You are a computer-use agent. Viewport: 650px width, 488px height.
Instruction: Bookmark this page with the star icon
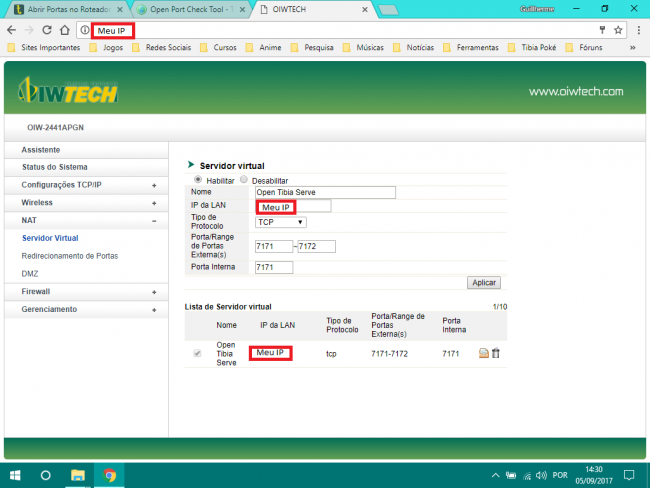[x=619, y=30]
